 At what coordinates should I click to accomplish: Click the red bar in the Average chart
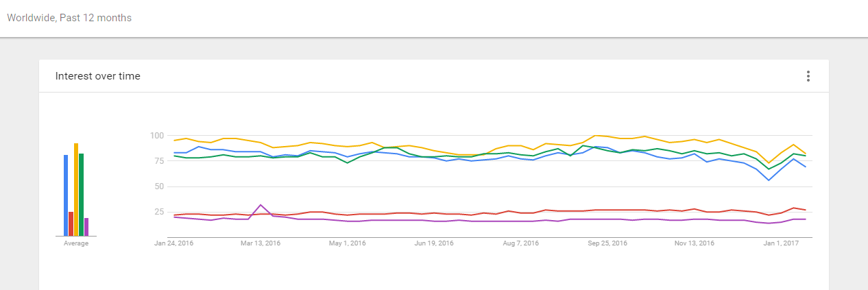point(71,224)
